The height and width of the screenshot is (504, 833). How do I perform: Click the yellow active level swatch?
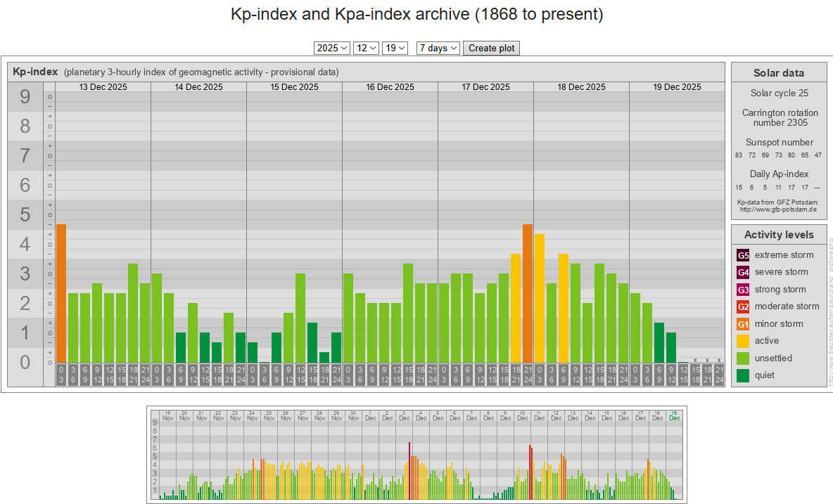point(743,341)
